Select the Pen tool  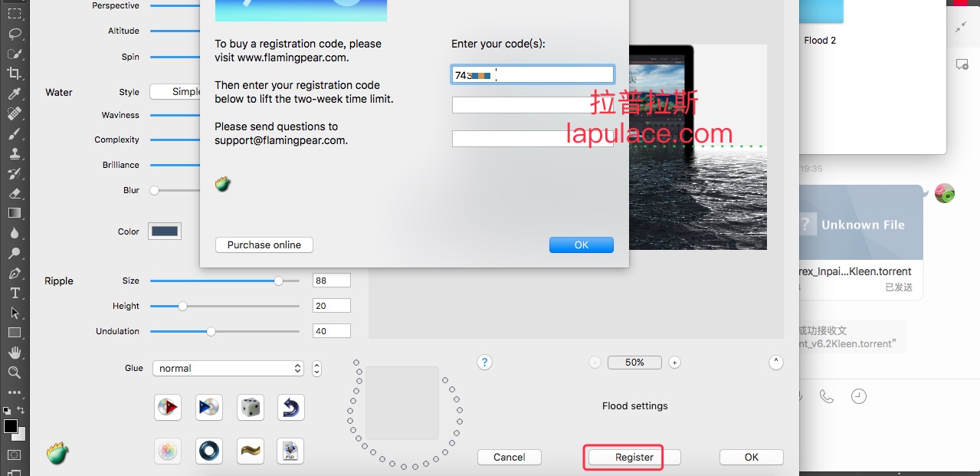tap(15, 273)
